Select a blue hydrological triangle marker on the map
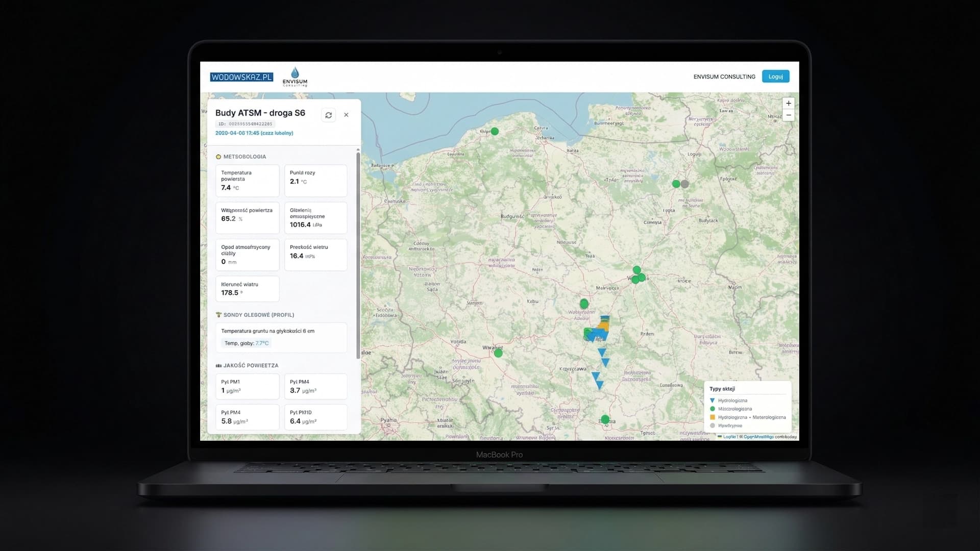 click(x=601, y=352)
